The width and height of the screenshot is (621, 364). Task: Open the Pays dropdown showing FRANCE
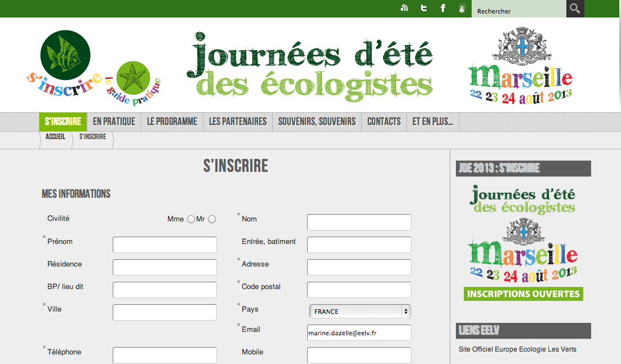[360, 312]
